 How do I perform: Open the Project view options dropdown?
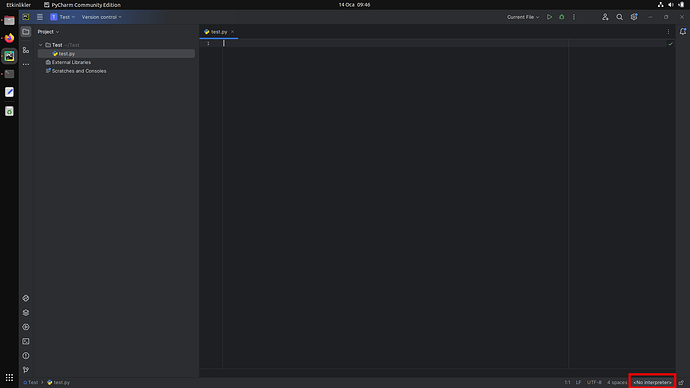(48, 32)
